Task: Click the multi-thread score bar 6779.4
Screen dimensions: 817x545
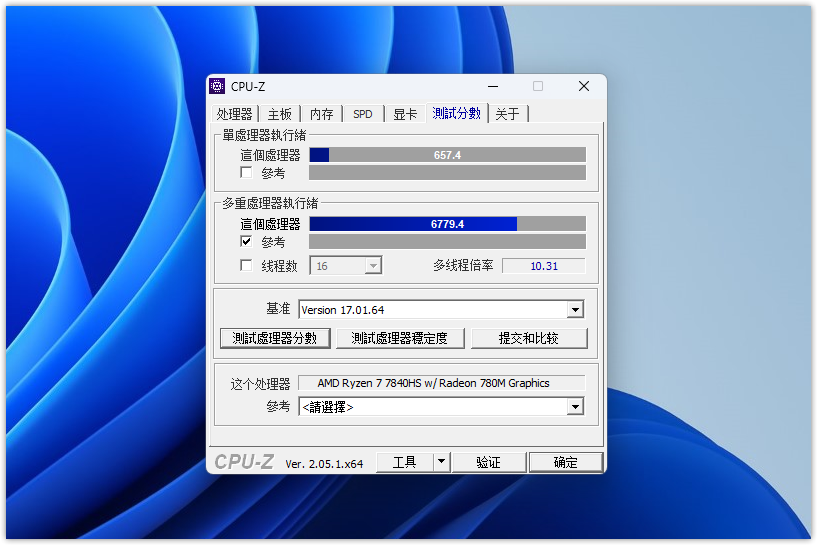Action: point(448,224)
